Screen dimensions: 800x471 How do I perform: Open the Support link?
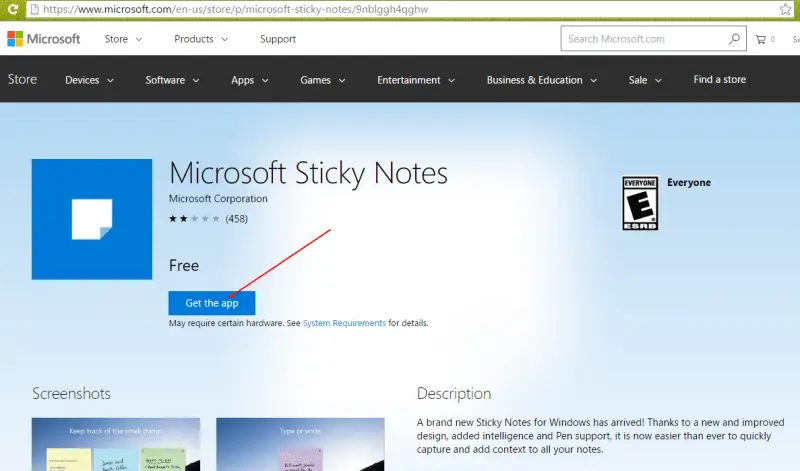278,39
